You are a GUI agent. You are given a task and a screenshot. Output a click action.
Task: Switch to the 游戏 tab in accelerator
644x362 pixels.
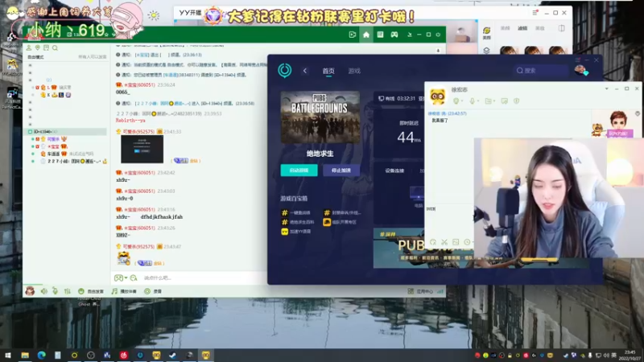pos(354,71)
